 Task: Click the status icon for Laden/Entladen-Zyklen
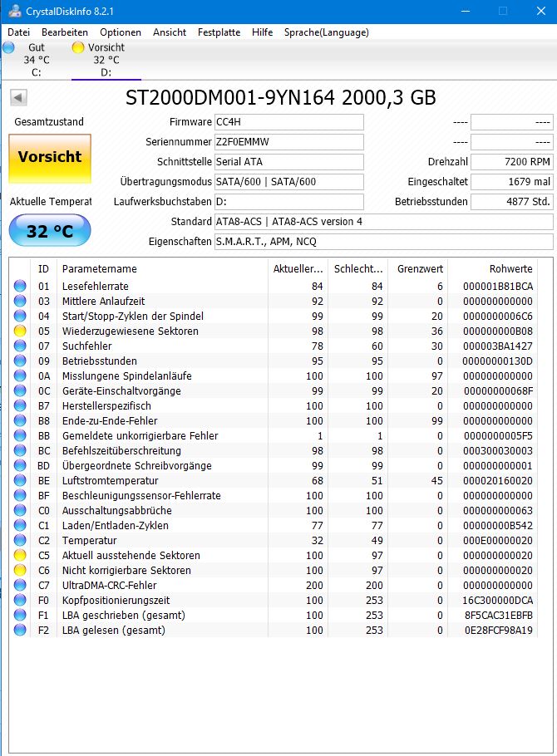[x=20, y=525]
